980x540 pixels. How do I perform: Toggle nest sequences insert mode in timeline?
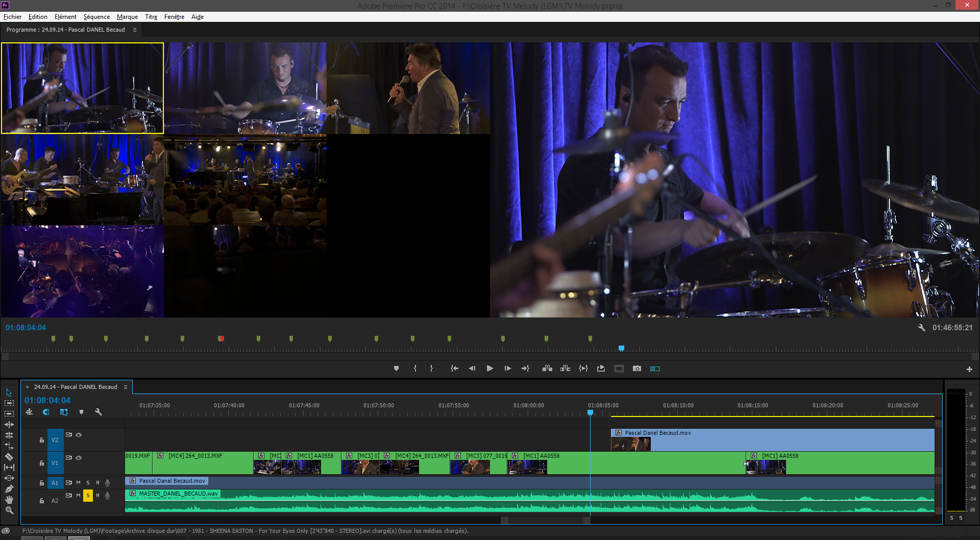(x=29, y=412)
